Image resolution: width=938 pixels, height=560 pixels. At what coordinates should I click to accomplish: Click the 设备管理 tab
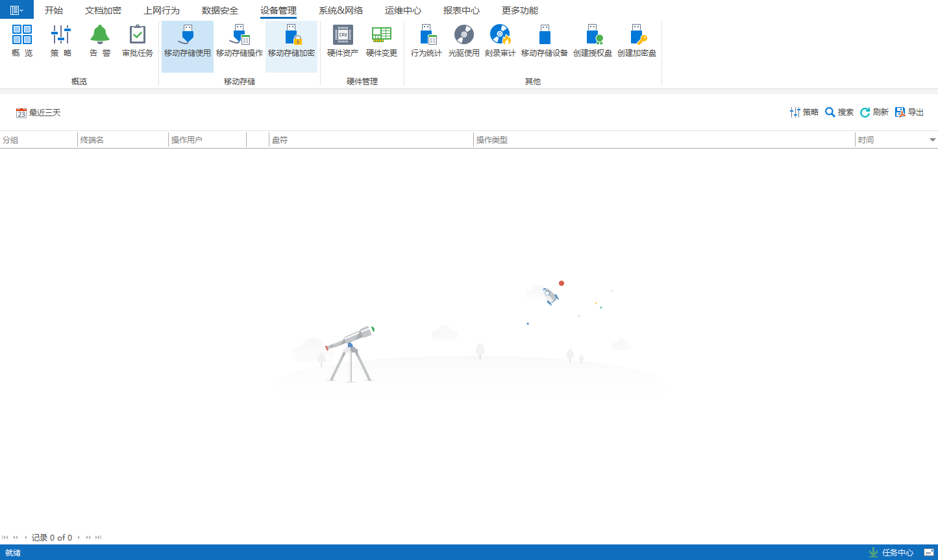pos(278,10)
